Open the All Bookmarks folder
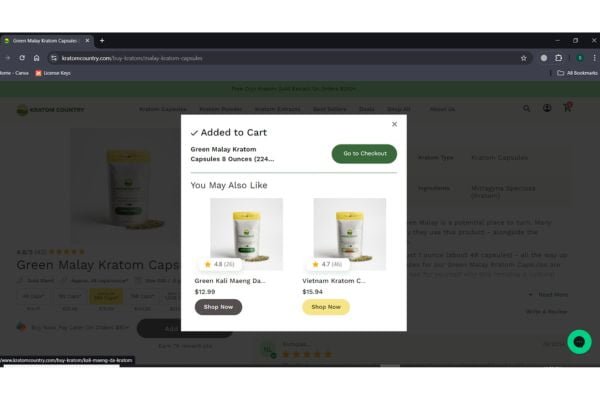Screen dimensions: 600x400 point(577,73)
